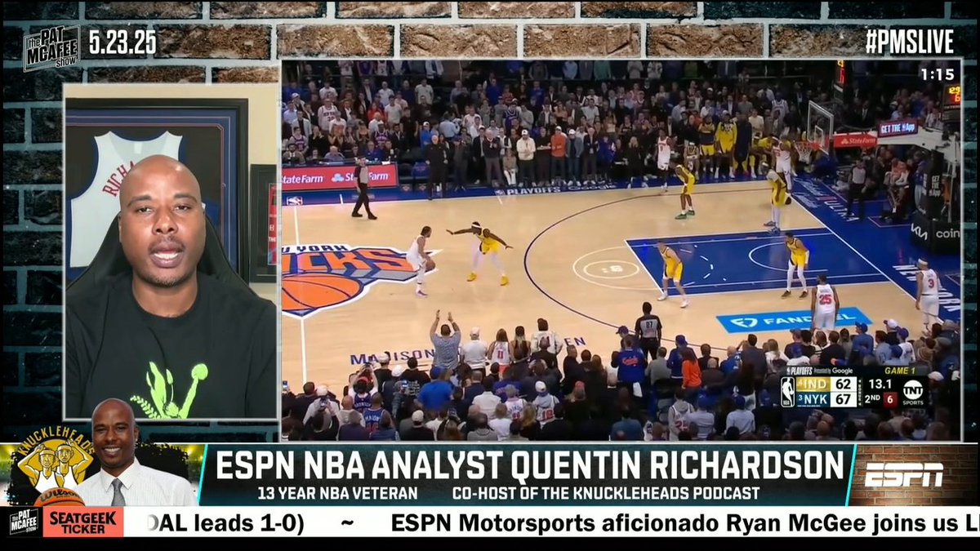Click the SeatGeek Ticker badge

coord(82,522)
